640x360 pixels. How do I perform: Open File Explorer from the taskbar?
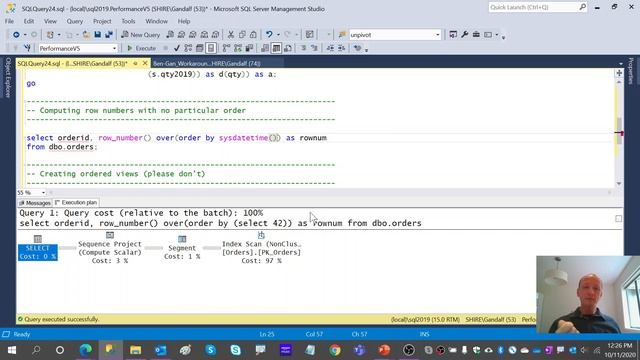click(136, 350)
